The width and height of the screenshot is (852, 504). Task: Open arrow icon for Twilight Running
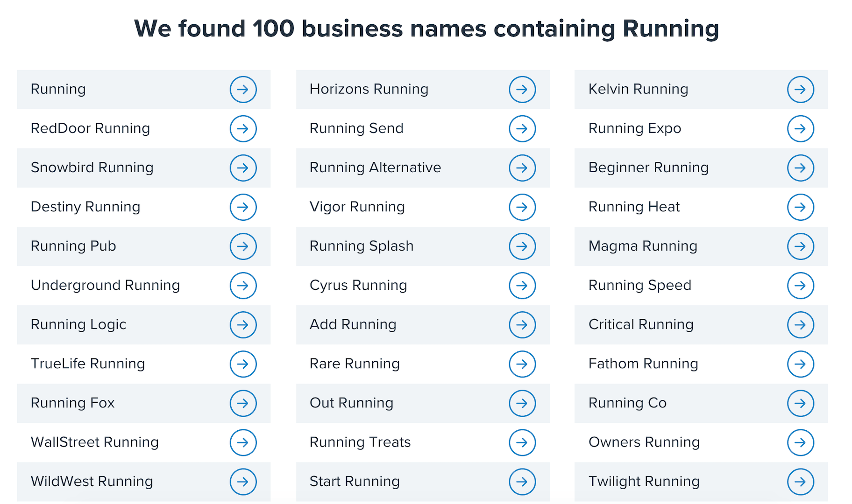coord(800,482)
